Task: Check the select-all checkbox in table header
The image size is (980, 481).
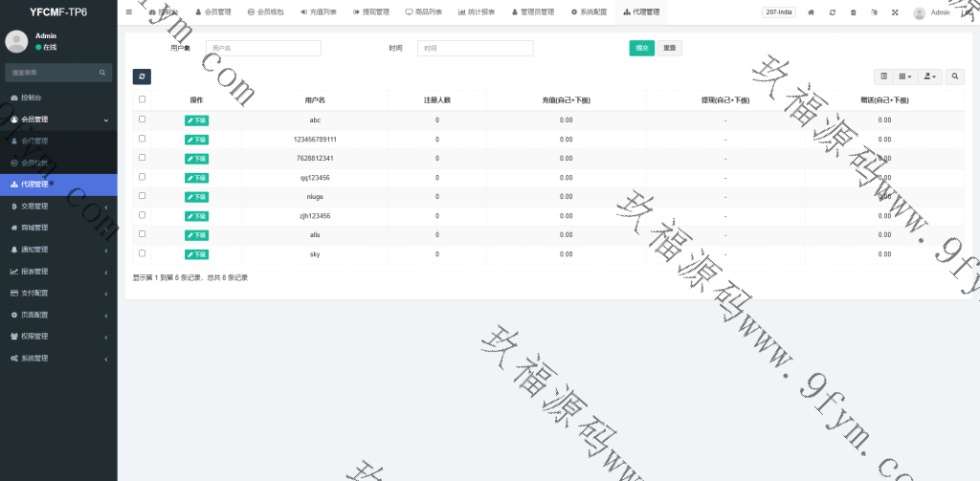Action: pyautogui.click(x=143, y=99)
